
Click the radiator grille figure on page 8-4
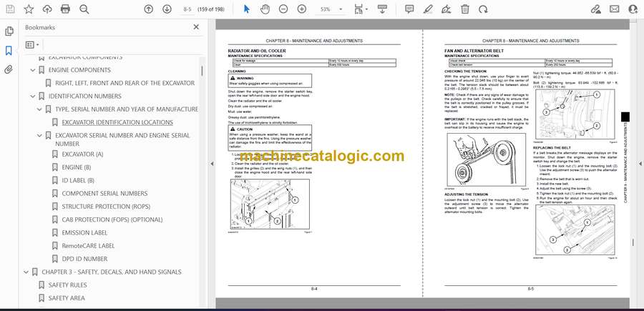(270, 204)
